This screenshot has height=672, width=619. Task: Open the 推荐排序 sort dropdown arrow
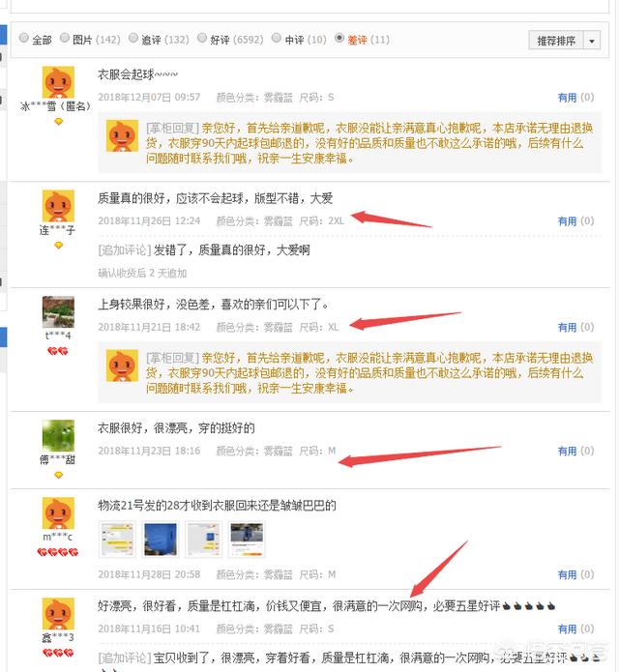tap(592, 41)
